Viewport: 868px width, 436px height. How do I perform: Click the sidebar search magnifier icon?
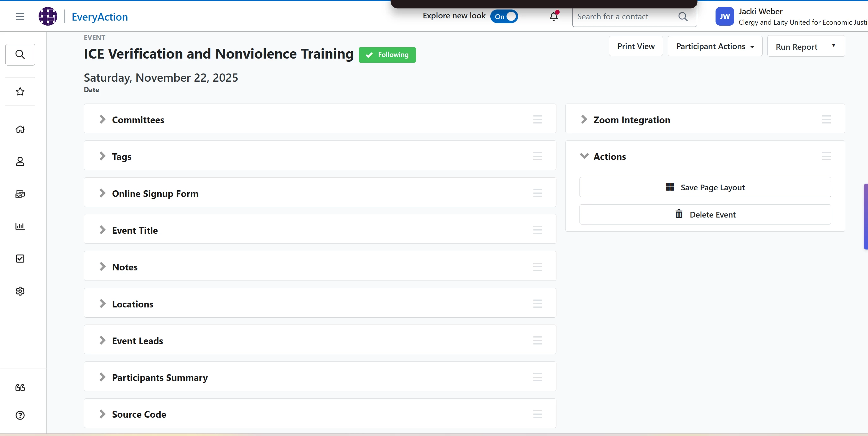20,54
